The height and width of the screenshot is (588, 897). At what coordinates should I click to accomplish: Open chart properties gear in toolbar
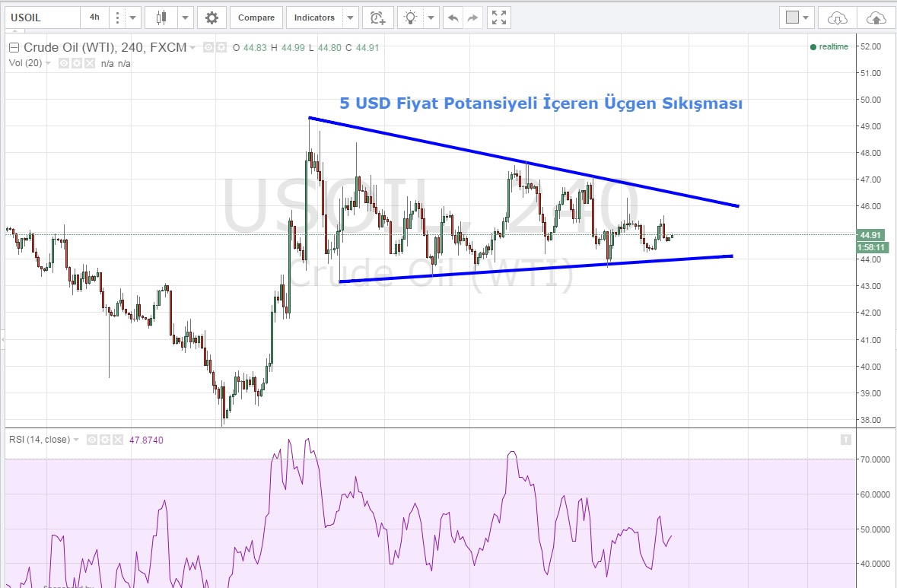coord(212,17)
